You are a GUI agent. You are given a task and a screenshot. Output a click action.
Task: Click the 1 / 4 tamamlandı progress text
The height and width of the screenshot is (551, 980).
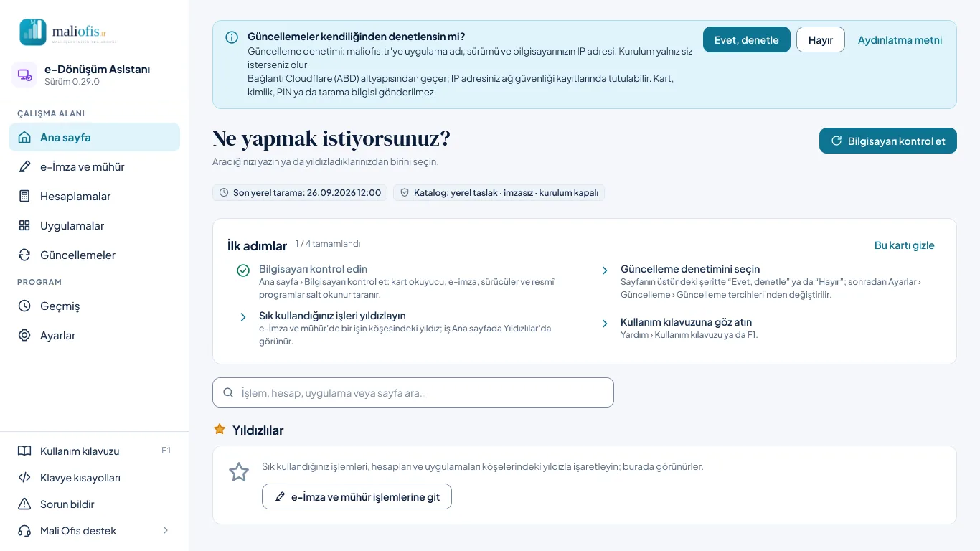pos(328,244)
